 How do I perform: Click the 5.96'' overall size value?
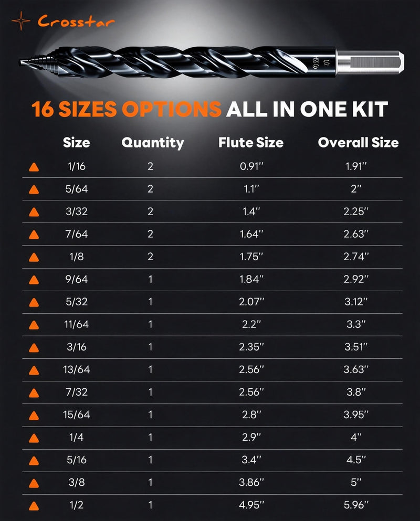[356, 505]
